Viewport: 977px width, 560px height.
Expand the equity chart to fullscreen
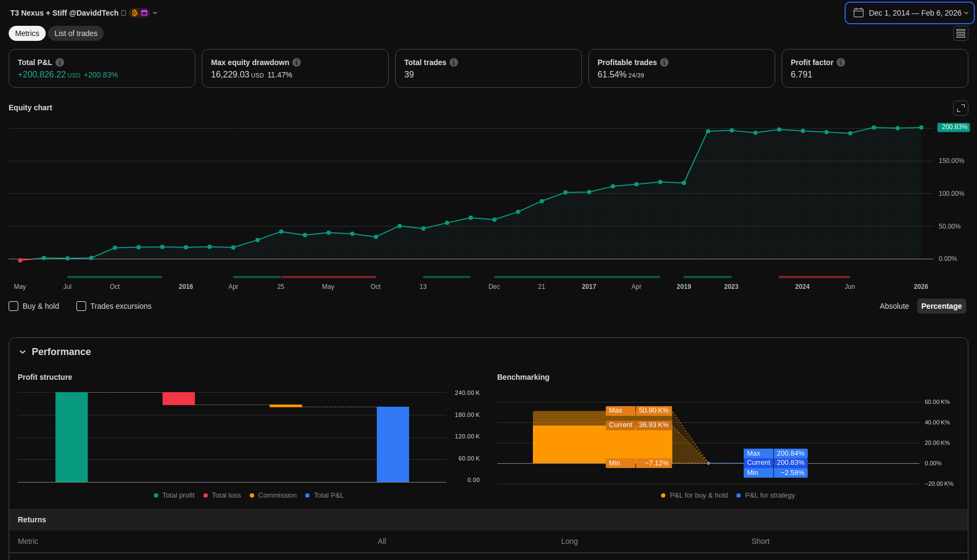click(960, 108)
